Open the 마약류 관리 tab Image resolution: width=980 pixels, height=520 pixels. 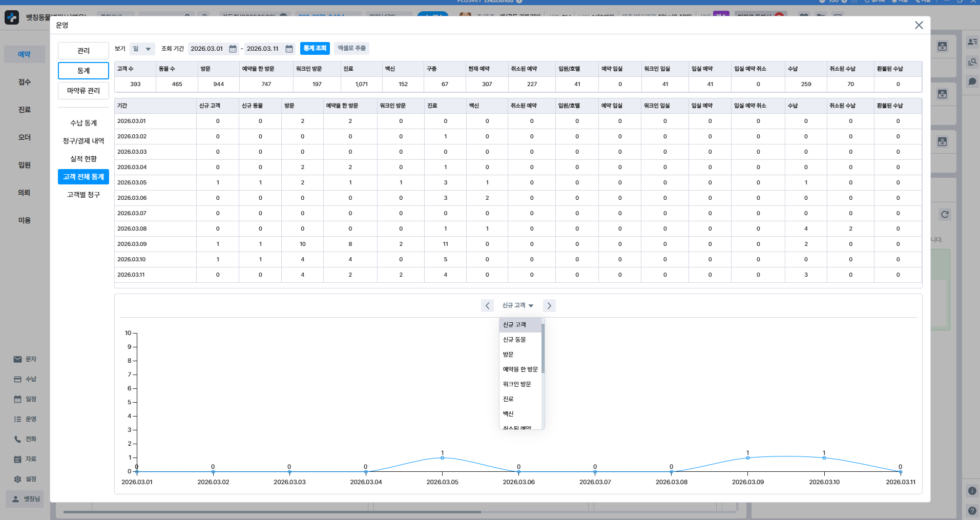pos(84,91)
